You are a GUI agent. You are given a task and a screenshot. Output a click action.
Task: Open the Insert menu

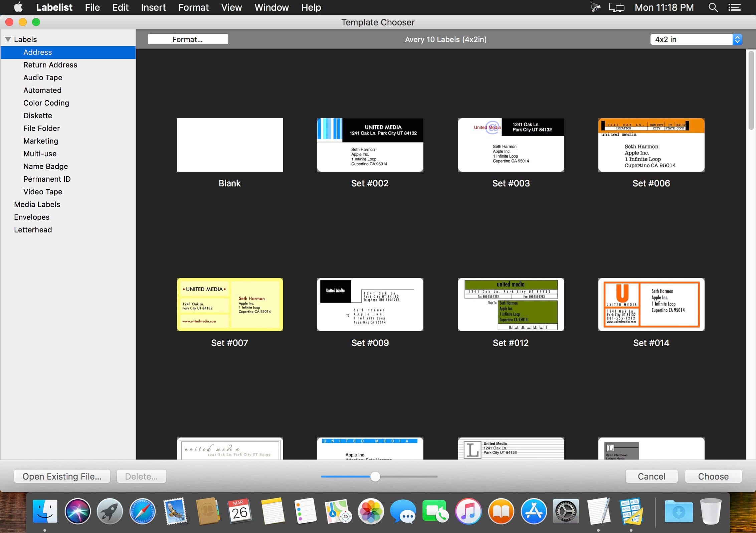tap(153, 7)
